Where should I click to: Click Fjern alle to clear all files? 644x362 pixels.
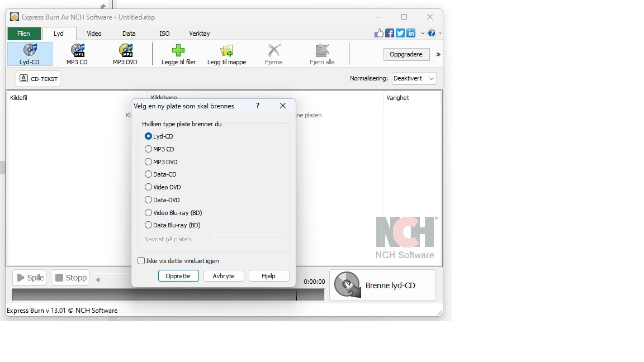pyautogui.click(x=321, y=54)
